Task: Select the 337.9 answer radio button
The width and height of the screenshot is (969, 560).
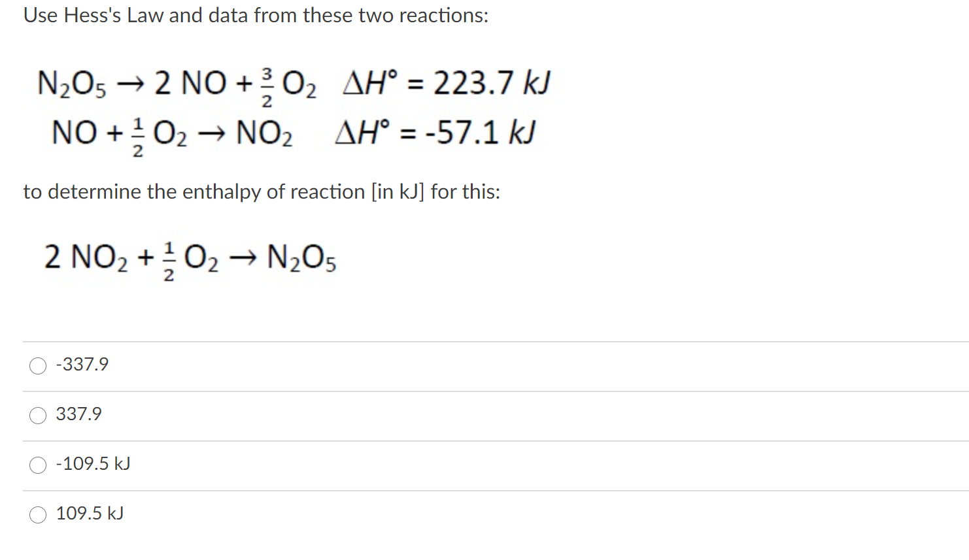Action: pos(37,415)
